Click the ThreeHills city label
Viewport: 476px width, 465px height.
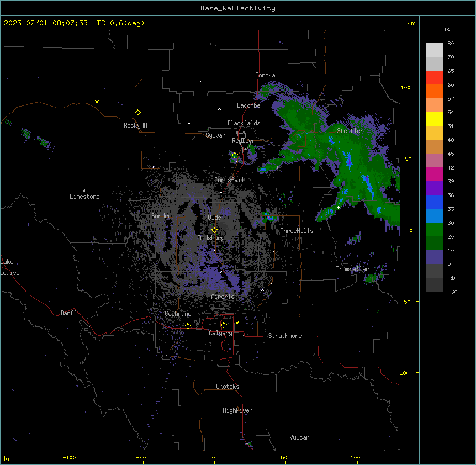point(297,231)
